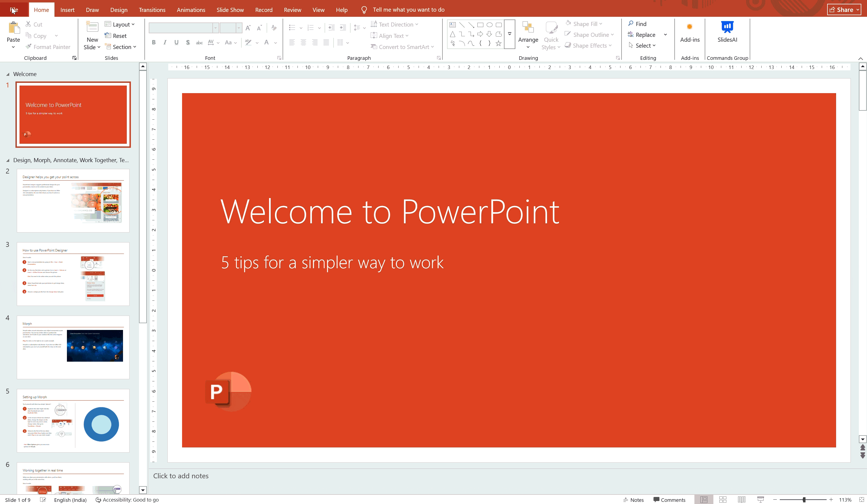
Task: Open the SlidesAI add-in
Action: 727,31
